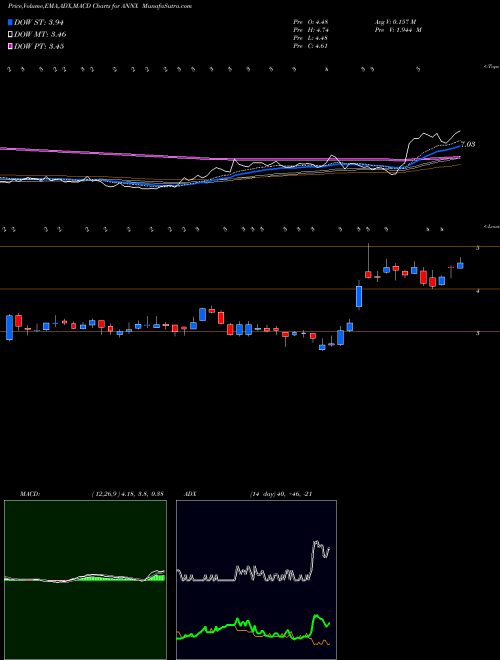The image size is (500, 660).
Task: Click the 'Pre C: 4.61' value
Action: click(x=311, y=46)
